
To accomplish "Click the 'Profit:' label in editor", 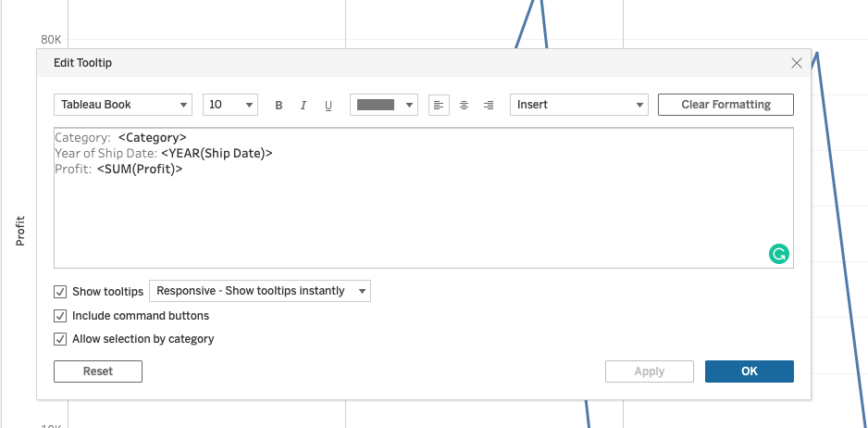I will pyautogui.click(x=73, y=170).
